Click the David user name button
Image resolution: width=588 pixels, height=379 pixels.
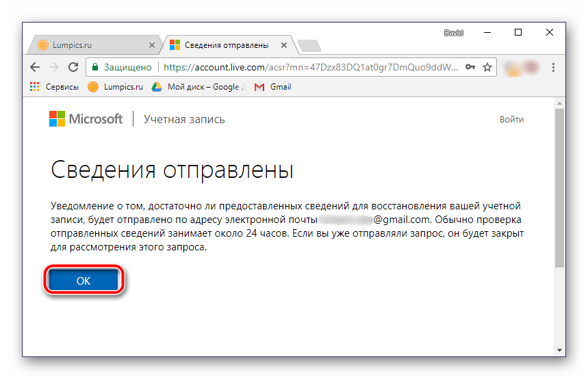453,33
